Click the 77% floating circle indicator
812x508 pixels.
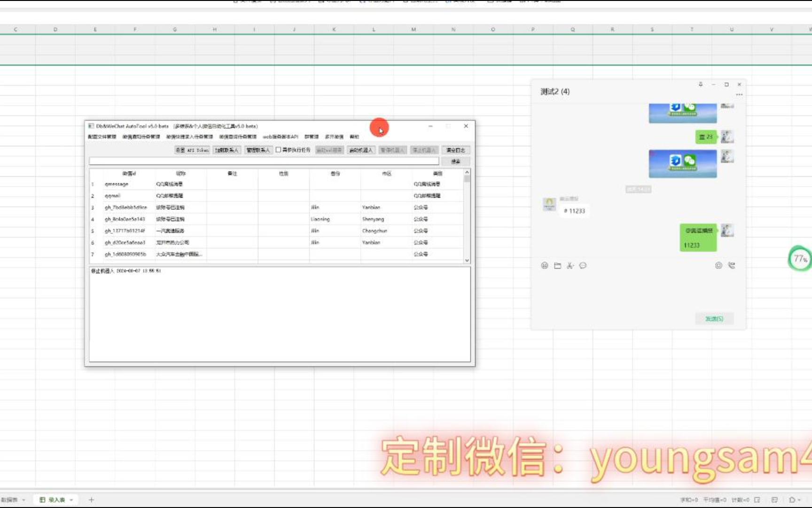click(x=800, y=258)
